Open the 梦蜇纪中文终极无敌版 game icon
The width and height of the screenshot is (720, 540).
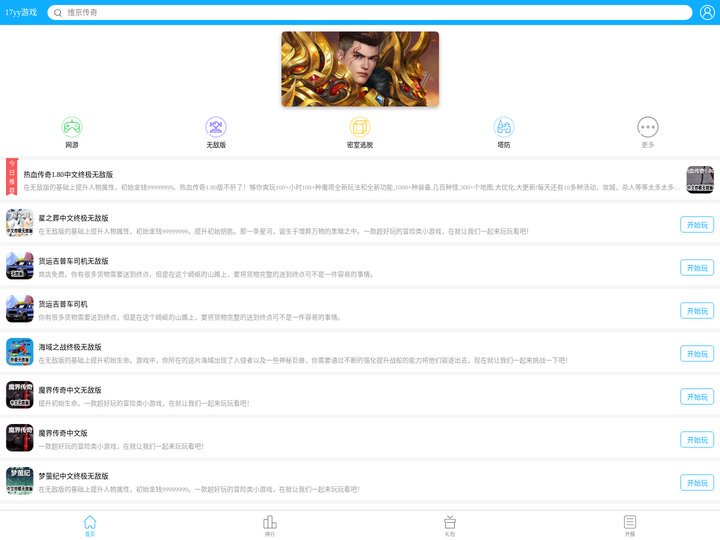pyautogui.click(x=20, y=481)
